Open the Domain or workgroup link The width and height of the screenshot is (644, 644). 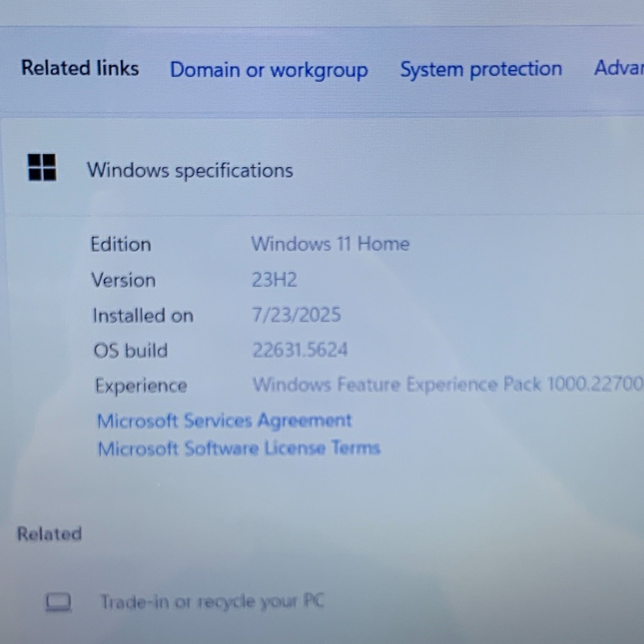tap(269, 70)
